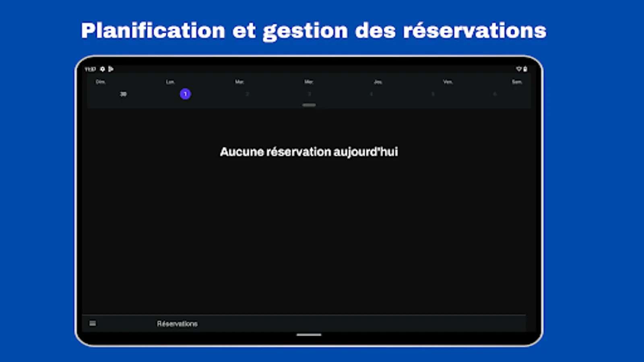Select day 6 in week strip

pos(495,94)
